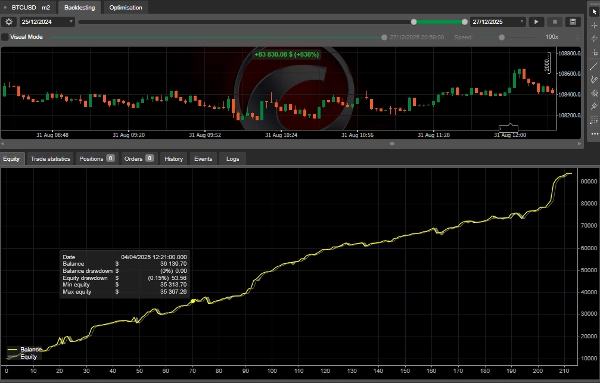Open the end date 27/12/2025 dropdown
Screen dimensions: 600x383
coord(497,22)
